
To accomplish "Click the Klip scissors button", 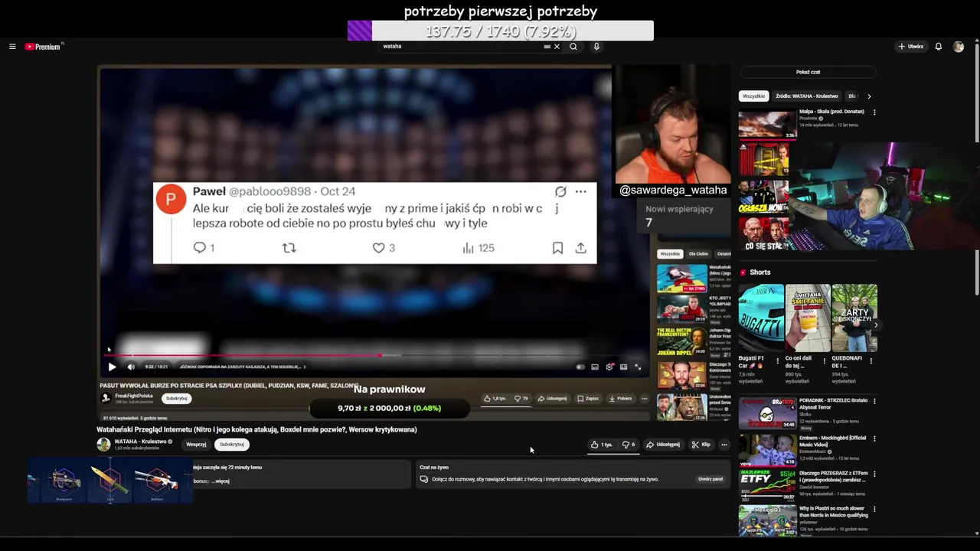I will click(701, 445).
